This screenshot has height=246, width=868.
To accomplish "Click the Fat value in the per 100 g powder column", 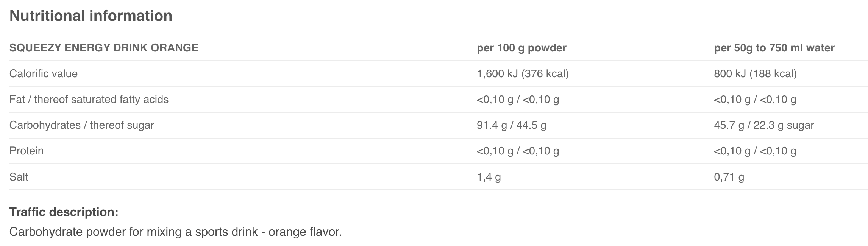I will coord(518,100).
